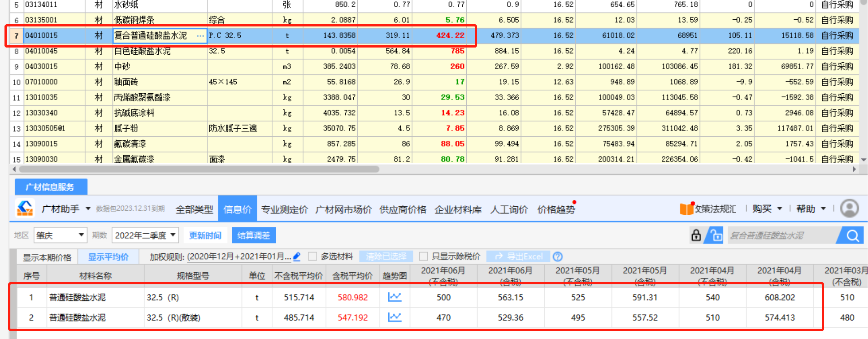Click the 更新时间 button
The height and width of the screenshot is (339, 868).
[x=205, y=235]
